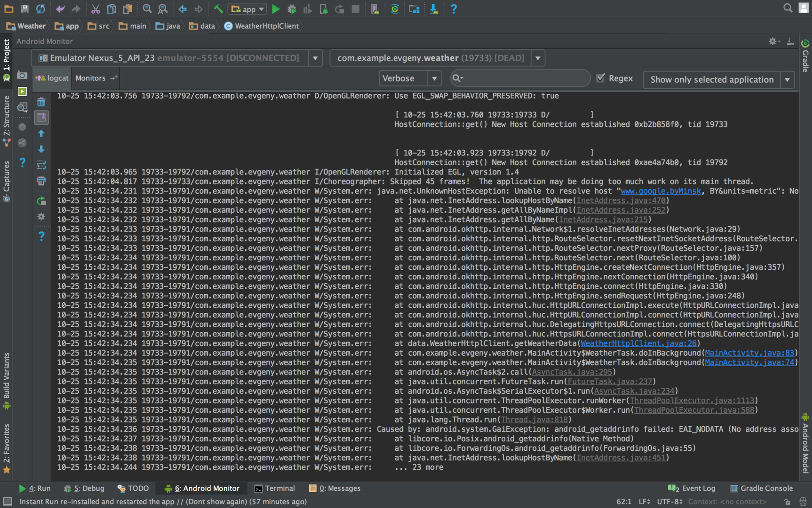This screenshot has height=508, width=812.
Task: Click the Copy toolbar icon
Action: [x=111, y=9]
